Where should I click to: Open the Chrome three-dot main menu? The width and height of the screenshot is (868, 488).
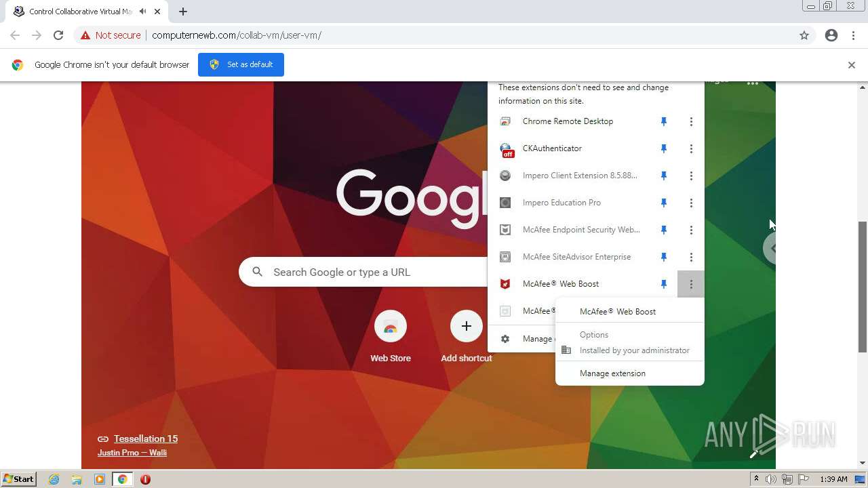click(x=854, y=35)
